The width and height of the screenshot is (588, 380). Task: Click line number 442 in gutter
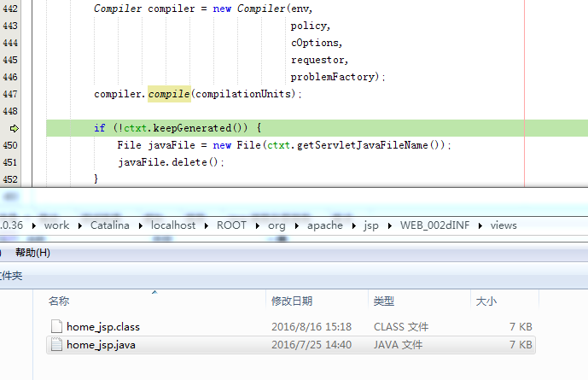point(10,9)
